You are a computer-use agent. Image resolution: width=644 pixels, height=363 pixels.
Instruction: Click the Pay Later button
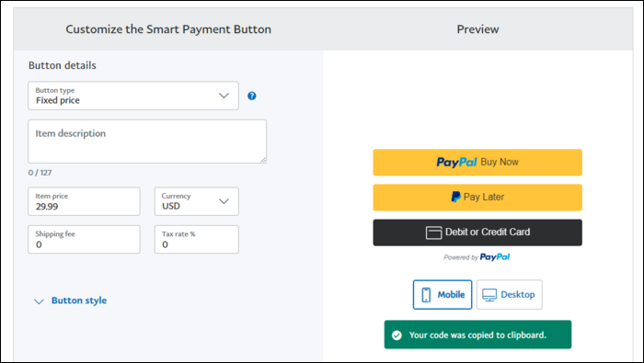[x=477, y=198]
